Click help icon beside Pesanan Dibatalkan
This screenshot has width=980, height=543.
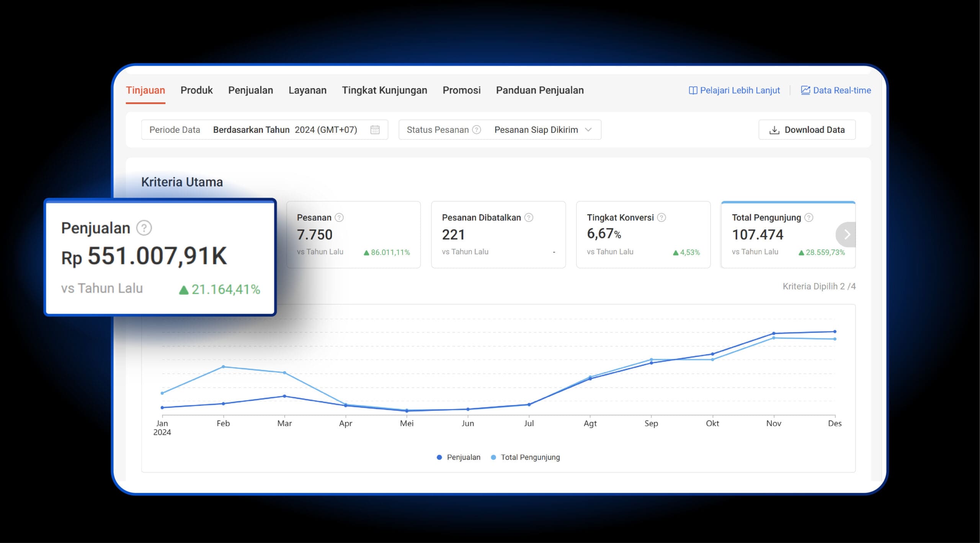(x=529, y=218)
